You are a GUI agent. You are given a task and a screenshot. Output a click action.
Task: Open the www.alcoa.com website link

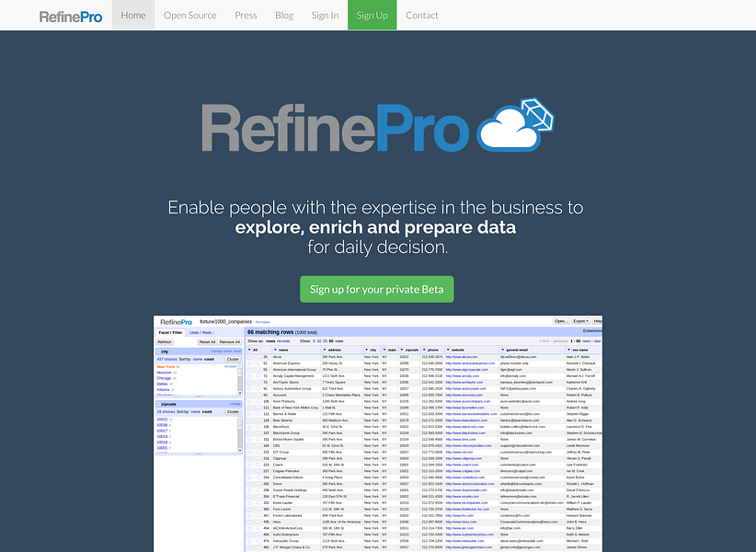point(462,357)
